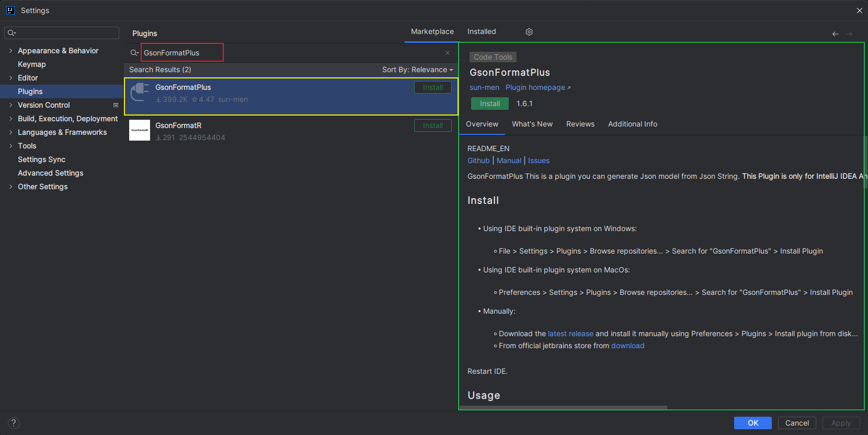Image resolution: width=868 pixels, height=435 pixels.
Task: Click the vertical scrollbar of plugin details
Action: [865, 162]
